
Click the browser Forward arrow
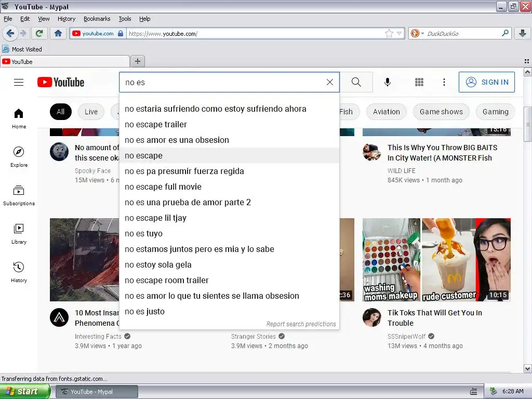23,33
